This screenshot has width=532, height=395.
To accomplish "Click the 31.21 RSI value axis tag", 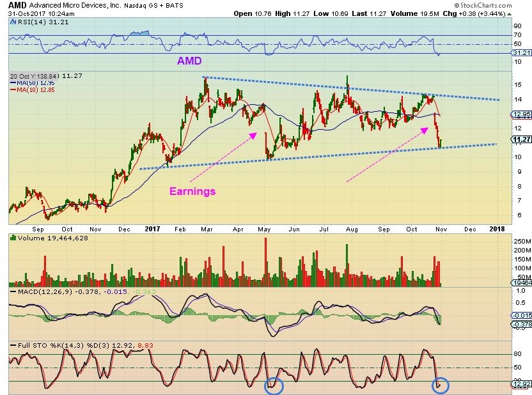I will point(522,52).
